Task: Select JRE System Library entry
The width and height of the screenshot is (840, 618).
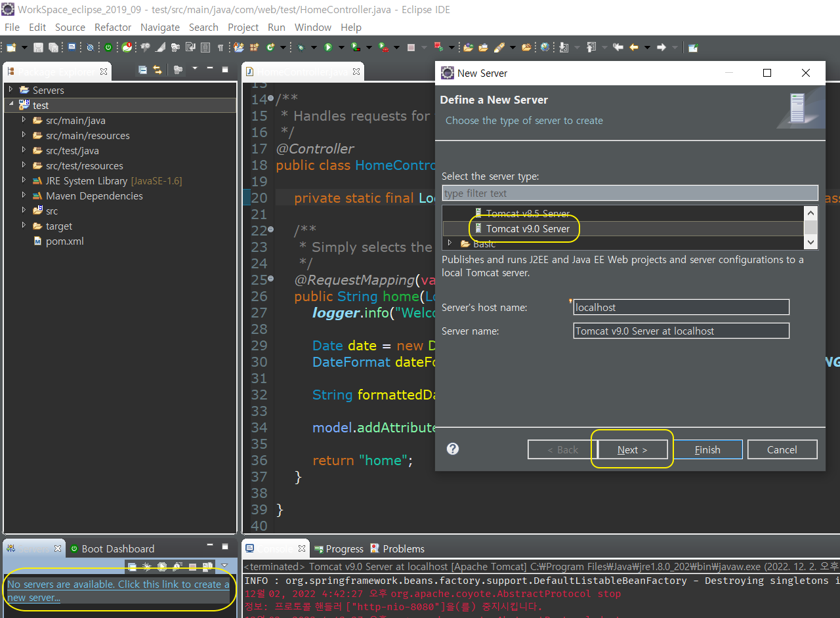Action: (x=107, y=180)
